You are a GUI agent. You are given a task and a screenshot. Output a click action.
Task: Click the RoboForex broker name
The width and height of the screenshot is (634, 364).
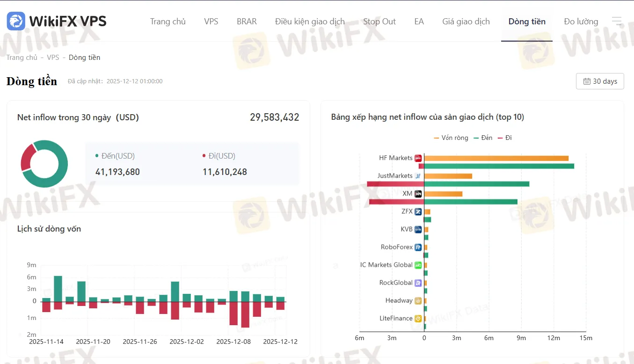click(397, 247)
